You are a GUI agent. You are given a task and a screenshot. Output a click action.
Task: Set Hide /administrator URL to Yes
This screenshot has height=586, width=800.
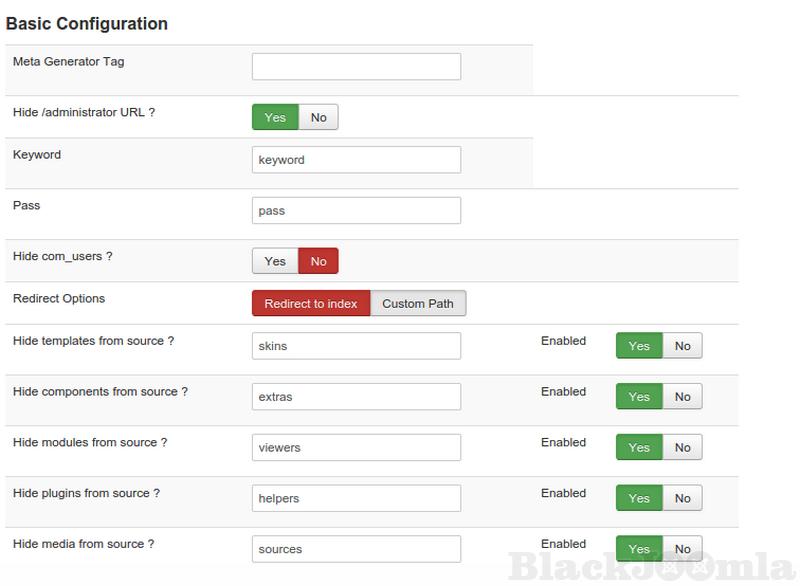coord(275,118)
